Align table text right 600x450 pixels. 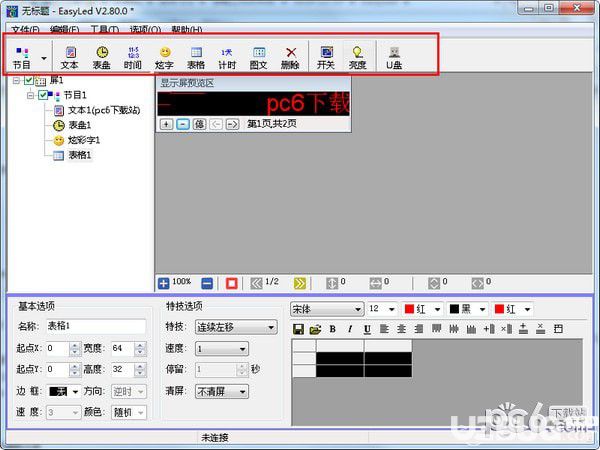[419, 329]
